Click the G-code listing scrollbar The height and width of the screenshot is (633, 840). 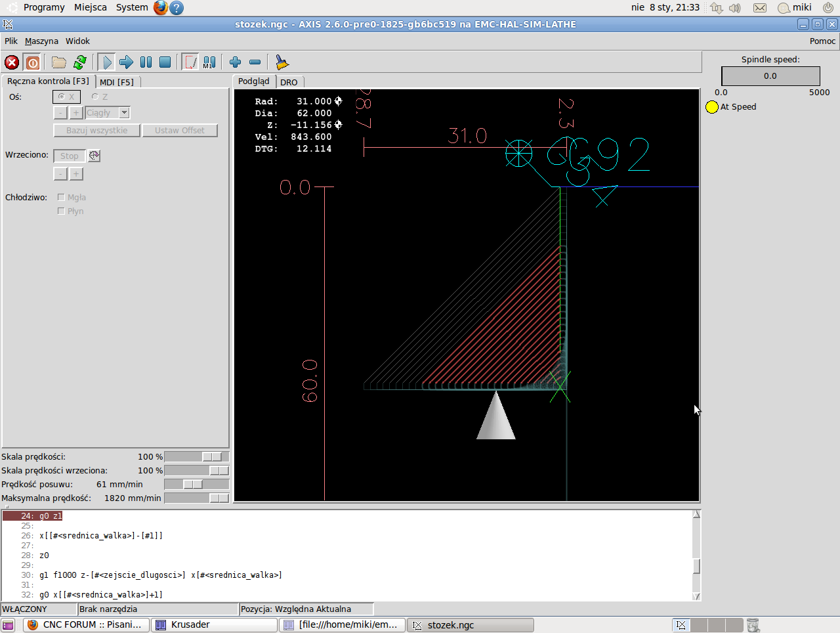[x=696, y=555]
